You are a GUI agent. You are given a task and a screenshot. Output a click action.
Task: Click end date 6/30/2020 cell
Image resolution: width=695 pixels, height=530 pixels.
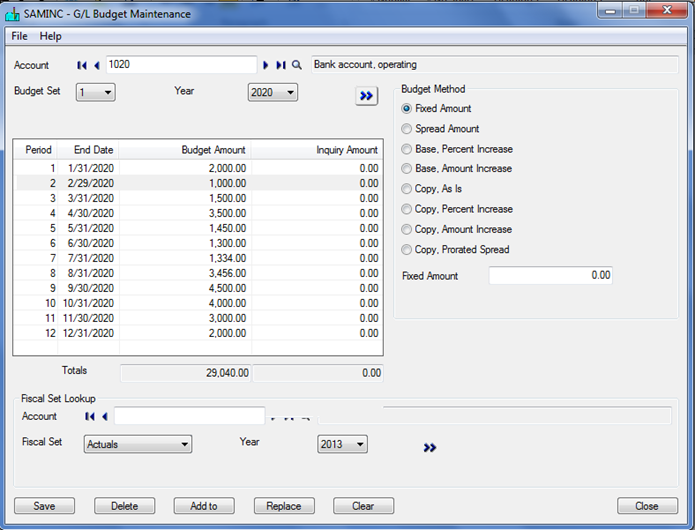tap(88, 243)
